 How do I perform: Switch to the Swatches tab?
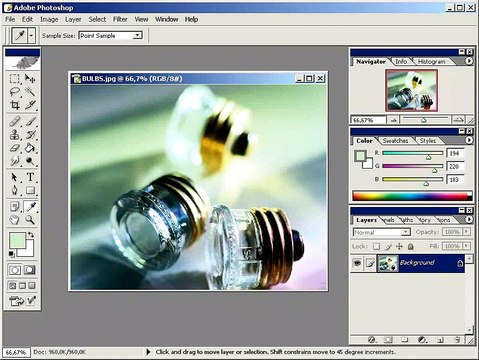click(395, 141)
